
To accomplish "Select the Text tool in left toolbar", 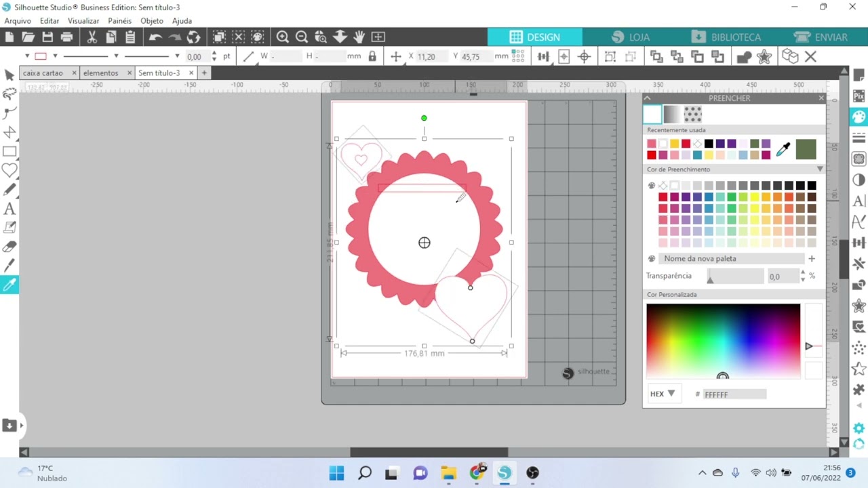I will tap(9, 209).
